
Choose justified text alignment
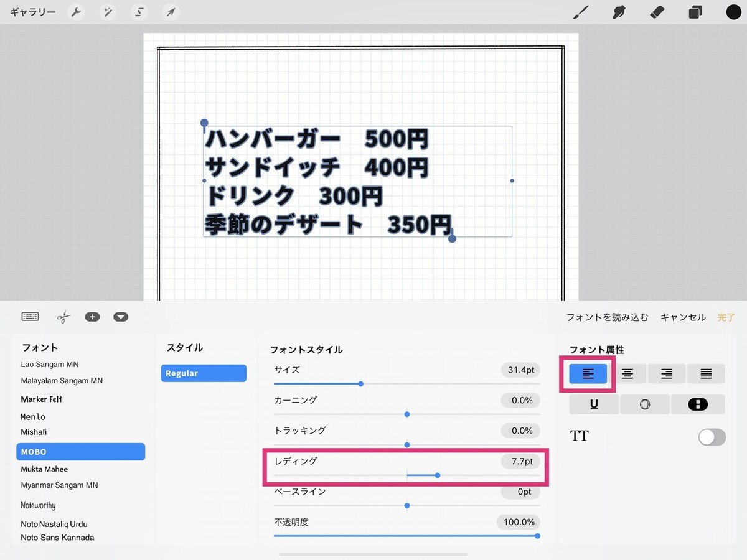706,373
